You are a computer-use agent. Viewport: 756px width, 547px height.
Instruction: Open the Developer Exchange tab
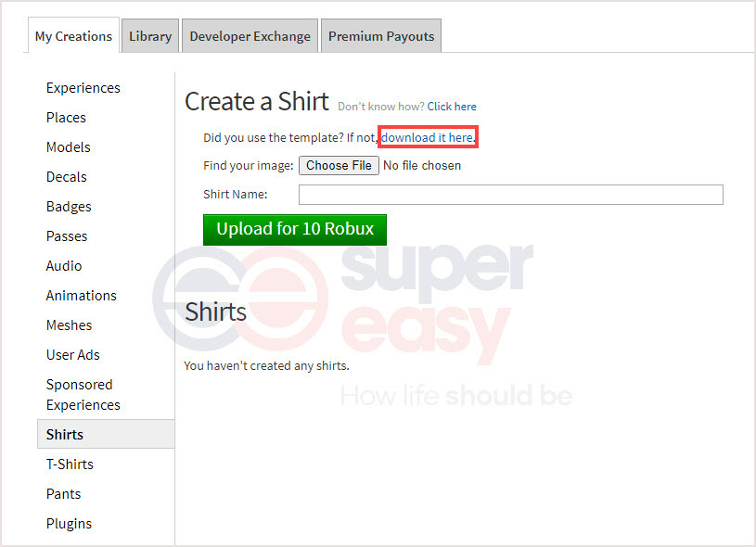250,36
